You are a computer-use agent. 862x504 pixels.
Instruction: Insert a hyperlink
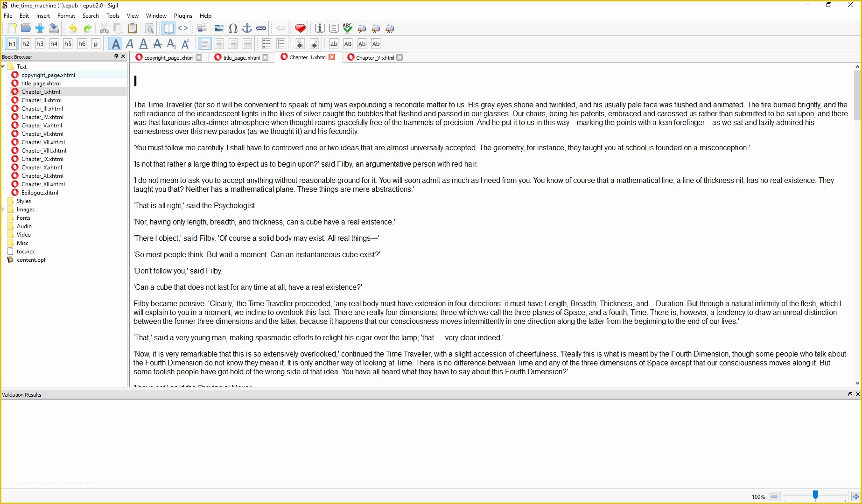pyautogui.click(x=261, y=28)
